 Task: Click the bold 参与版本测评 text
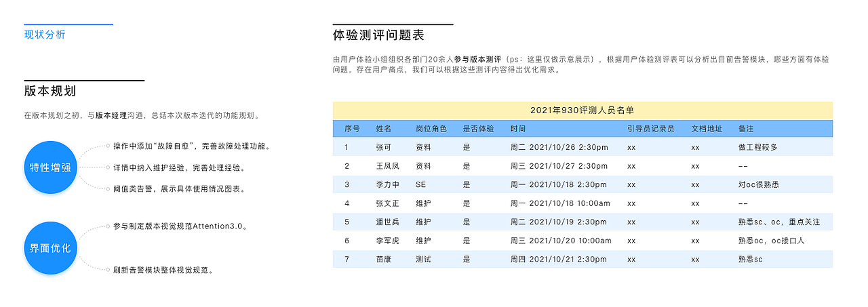(478, 59)
